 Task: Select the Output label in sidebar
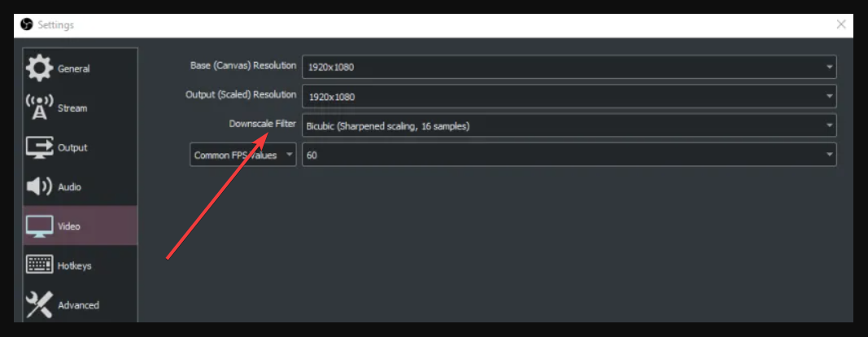pos(73,148)
